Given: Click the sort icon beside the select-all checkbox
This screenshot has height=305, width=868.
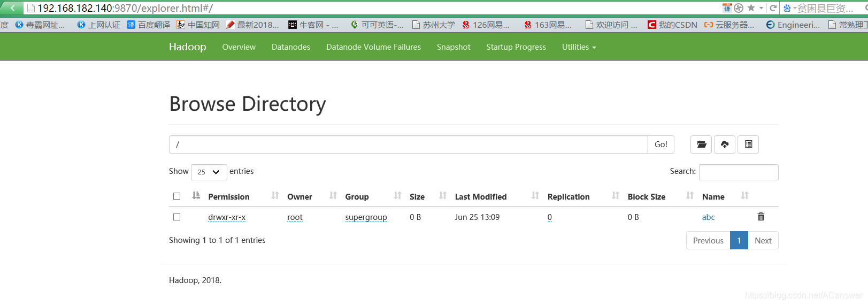Looking at the screenshot, I should coord(196,196).
